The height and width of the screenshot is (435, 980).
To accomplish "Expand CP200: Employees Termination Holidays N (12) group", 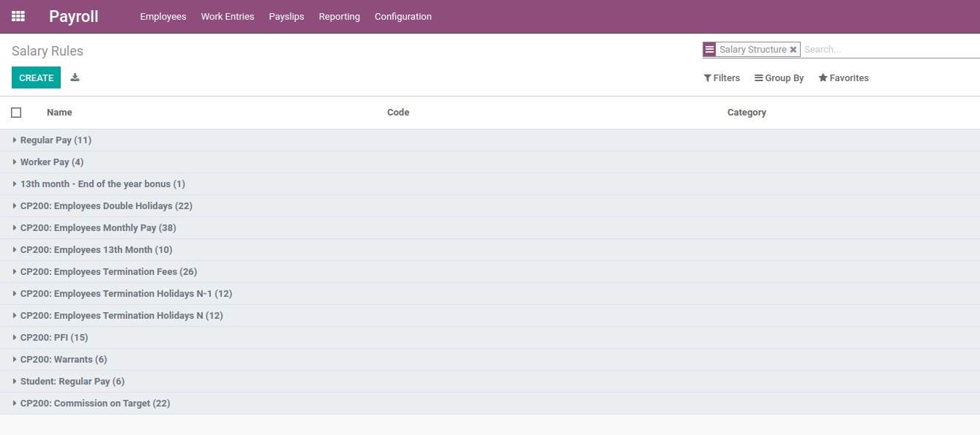I will point(490,315).
